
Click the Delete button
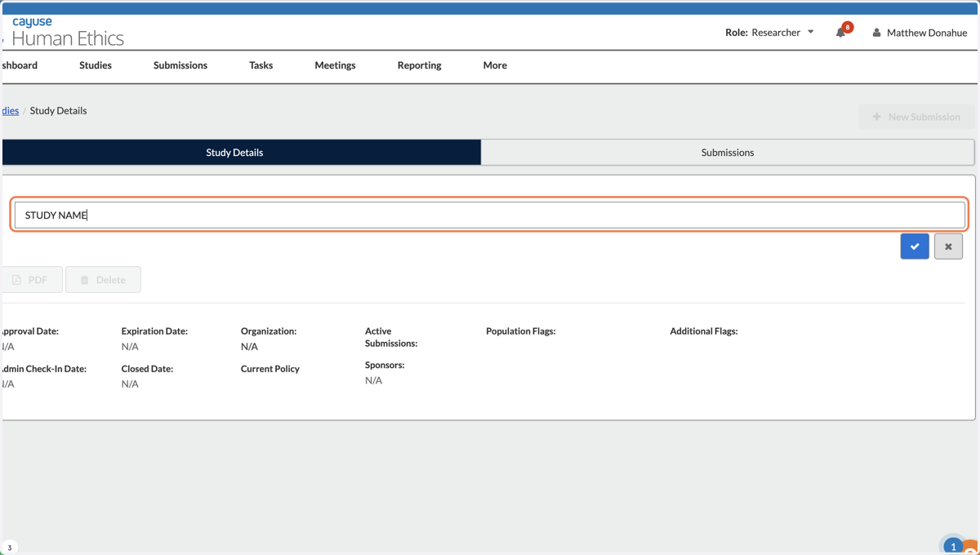(x=103, y=280)
